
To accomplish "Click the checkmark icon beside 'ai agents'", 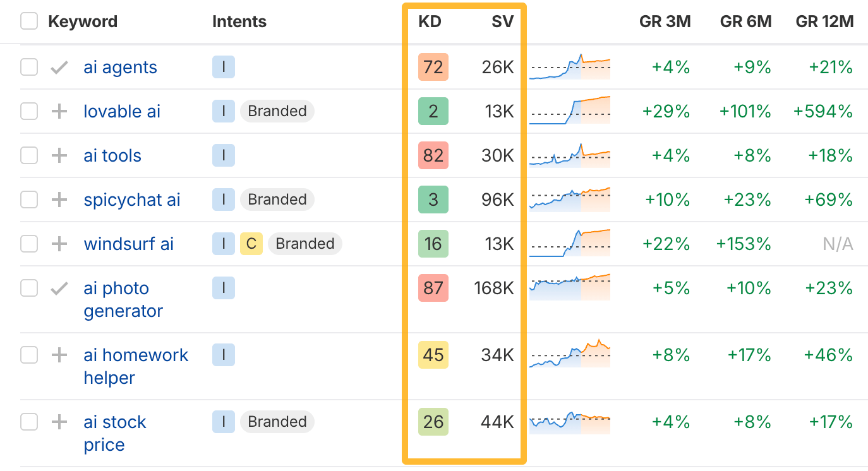I will click(x=59, y=67).
